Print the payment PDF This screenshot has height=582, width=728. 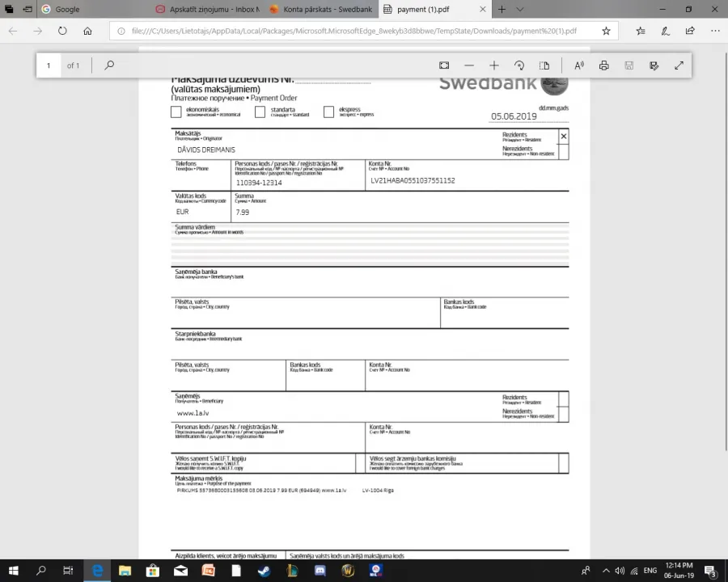click(x=603, y=65)
